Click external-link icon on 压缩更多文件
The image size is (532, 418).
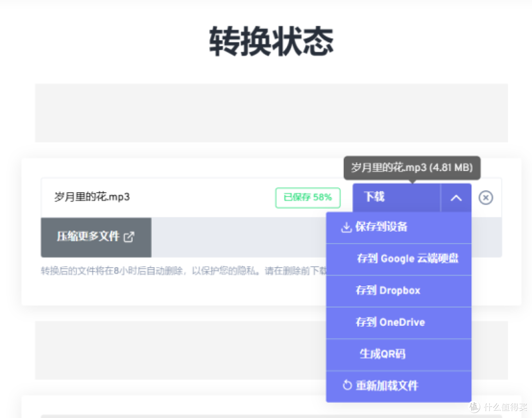tap(129, 237)
